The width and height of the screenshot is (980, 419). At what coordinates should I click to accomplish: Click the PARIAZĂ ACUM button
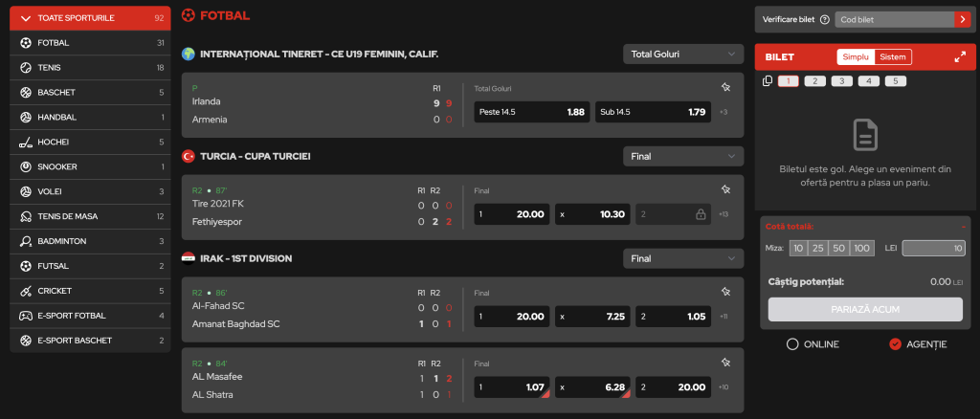click(865, 310)
